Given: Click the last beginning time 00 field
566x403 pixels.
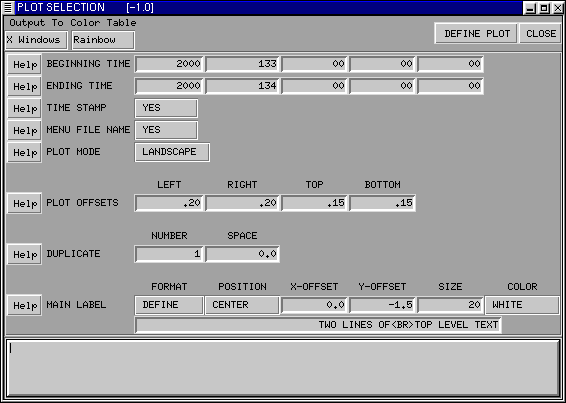Looking at the screenshot, I should 450,64.
